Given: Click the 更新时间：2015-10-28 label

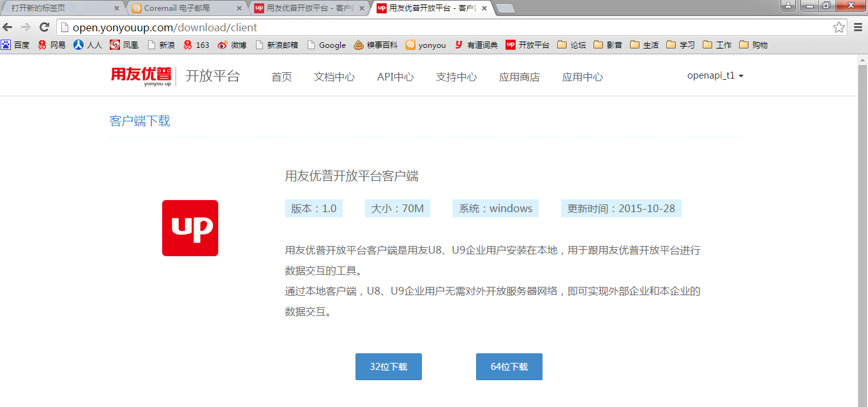Looking at the screenshot, I should 622,208.
